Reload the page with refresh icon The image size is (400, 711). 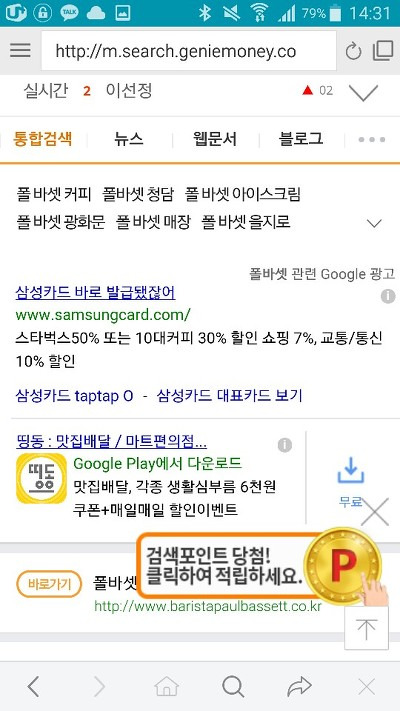(353, 52)
